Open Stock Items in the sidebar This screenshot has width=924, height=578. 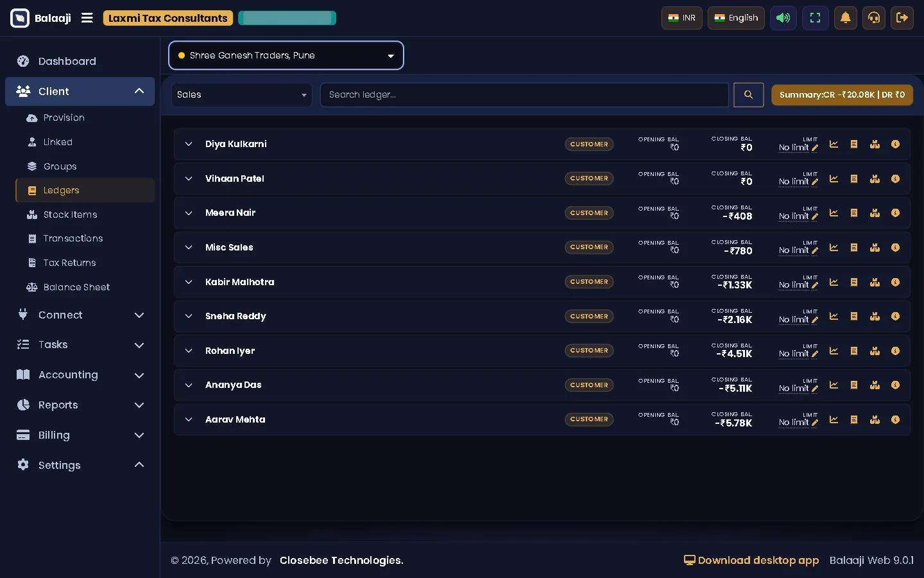[x=85, y=215]
